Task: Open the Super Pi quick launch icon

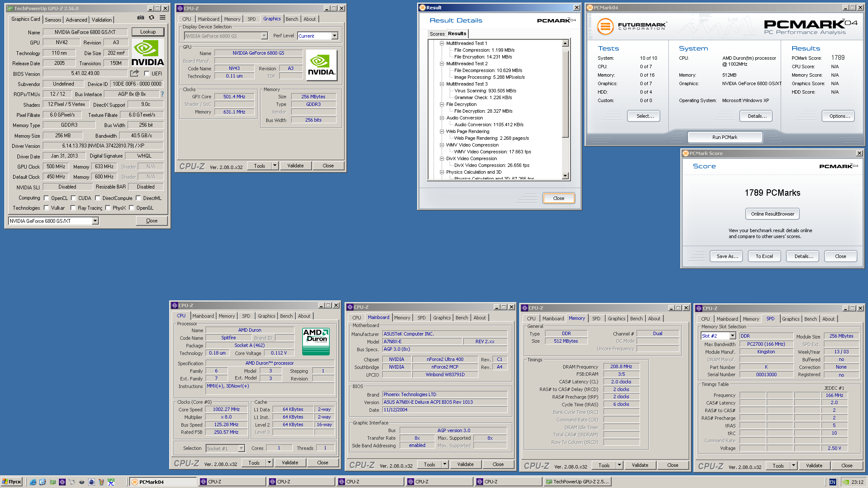Action: (111, 482)
